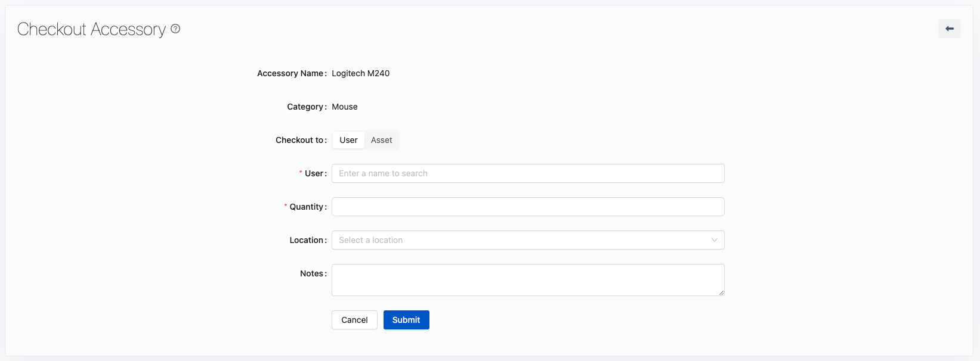
Task: Open the Select a location dropdown
Action: tap(519, 240)
